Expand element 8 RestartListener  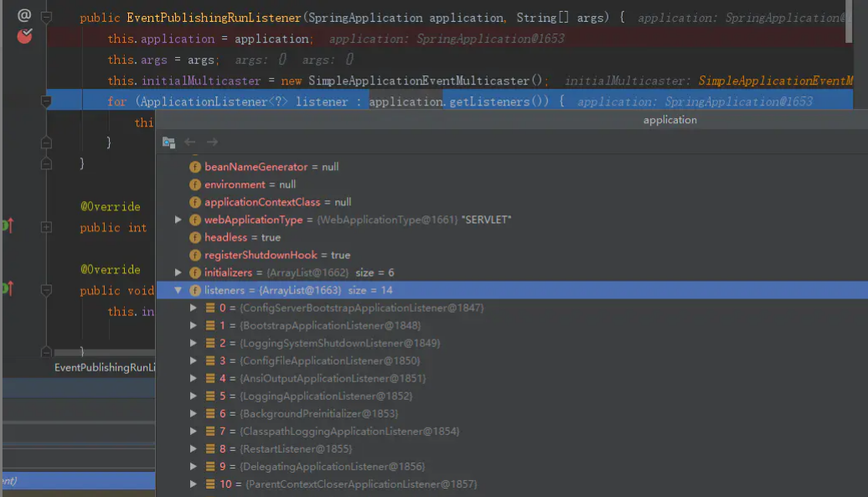coord(194,449)
